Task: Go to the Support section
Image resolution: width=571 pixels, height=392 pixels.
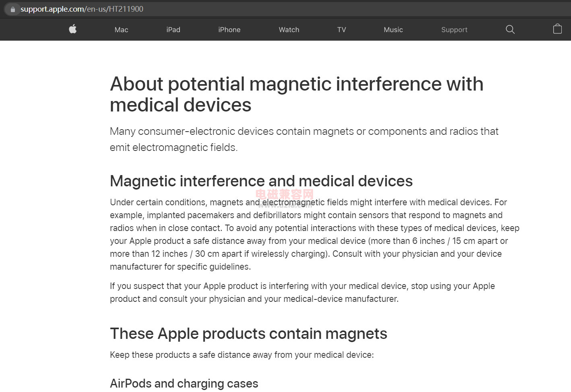Action: pos(454,30)
